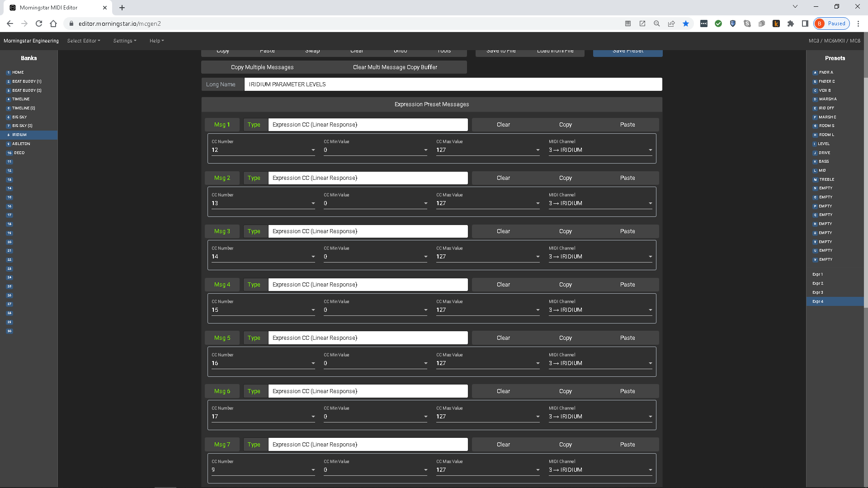The width and height of the screenshot is (868, 488).
Task: Click the zoom magnifier icon in address bar
Action: 657,23
